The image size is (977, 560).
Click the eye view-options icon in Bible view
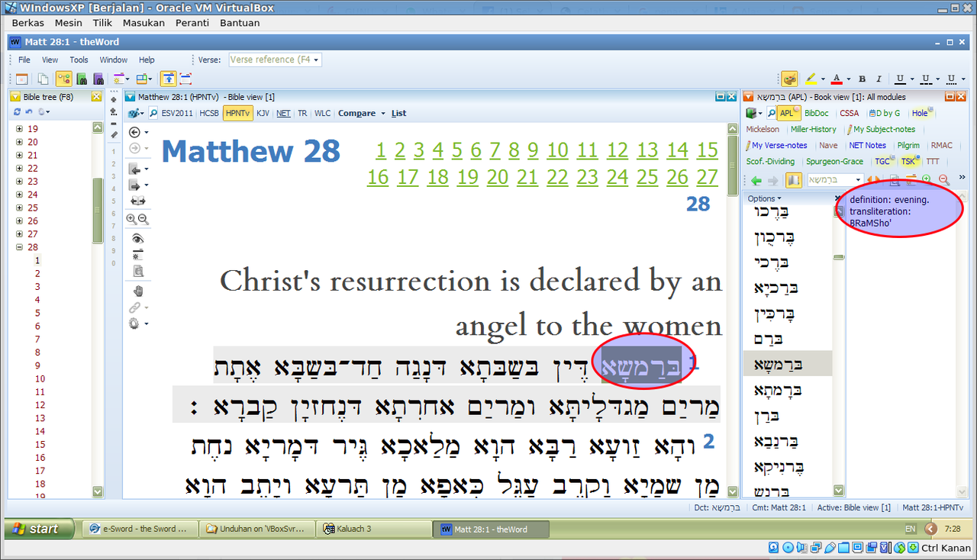point(138,238)
